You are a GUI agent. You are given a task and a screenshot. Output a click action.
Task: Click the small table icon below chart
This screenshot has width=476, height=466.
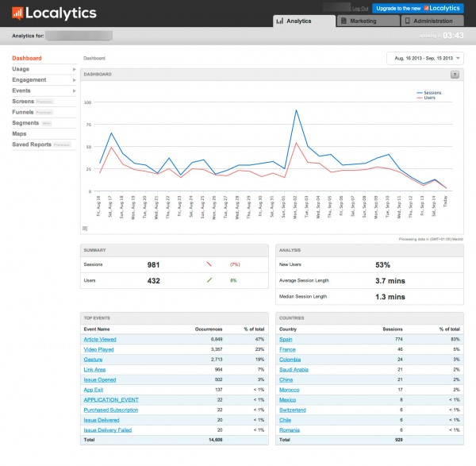tap(85, 229)
